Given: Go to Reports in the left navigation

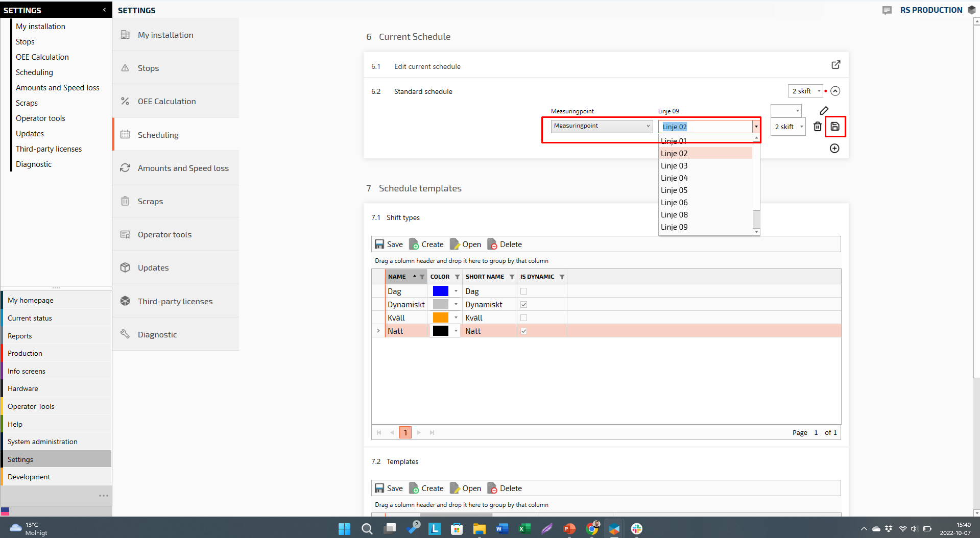Looking at the screenshot, I should coord(20,336).
